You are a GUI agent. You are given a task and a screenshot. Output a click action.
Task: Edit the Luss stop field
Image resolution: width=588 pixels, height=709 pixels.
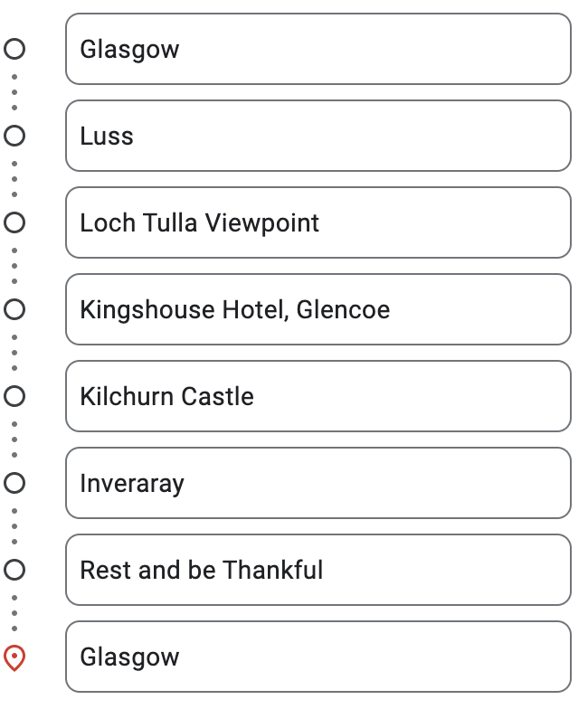tap(318, 136)
